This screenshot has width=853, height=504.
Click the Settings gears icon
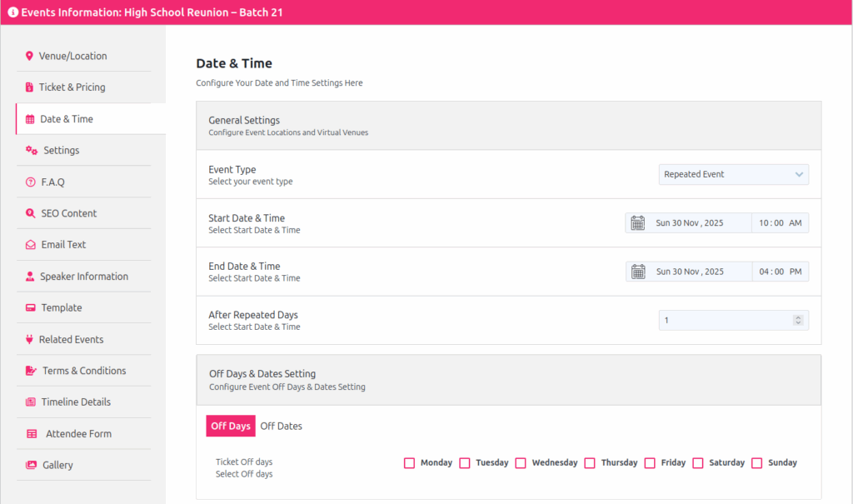32,150
